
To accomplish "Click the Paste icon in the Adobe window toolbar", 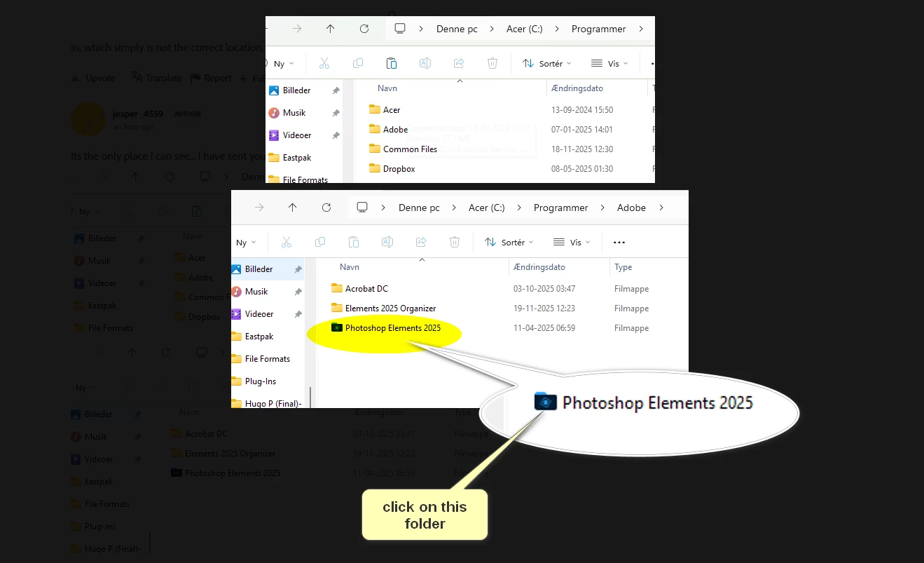I will tap(354, 242).
